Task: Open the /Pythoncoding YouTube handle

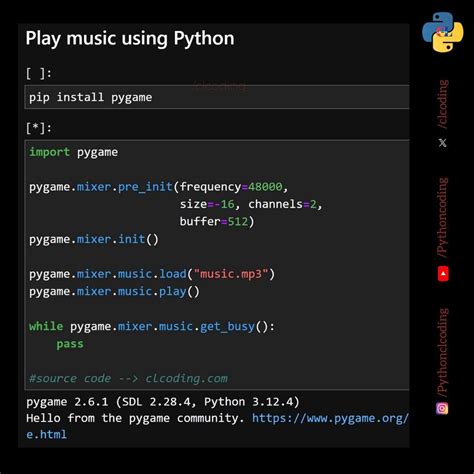Action: [443, 217]
